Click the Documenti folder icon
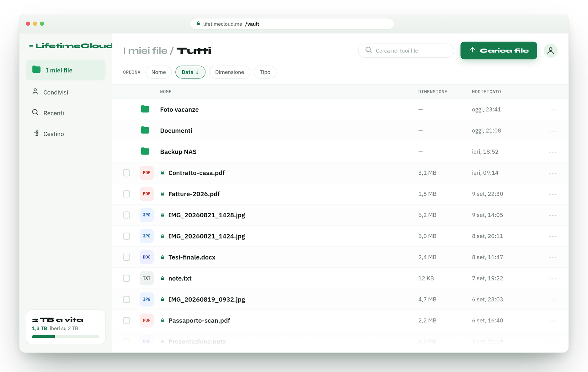 [145, 130]
